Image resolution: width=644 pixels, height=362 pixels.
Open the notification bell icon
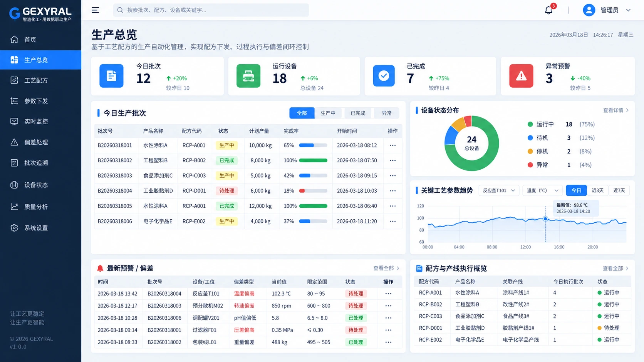click(548, 10)
